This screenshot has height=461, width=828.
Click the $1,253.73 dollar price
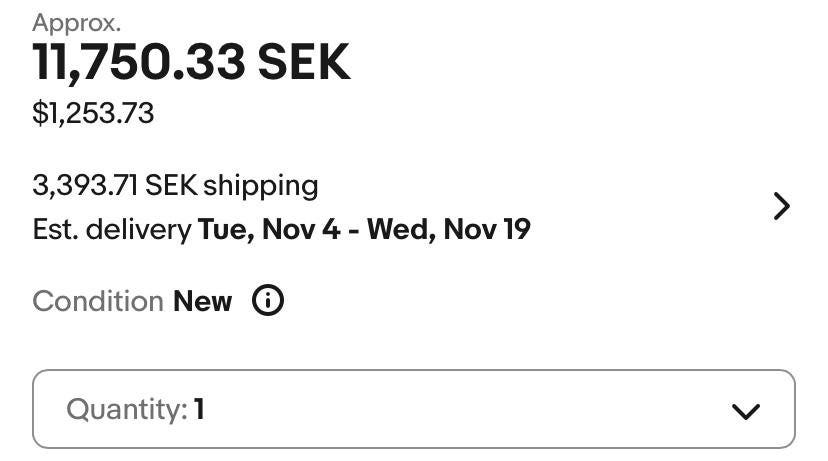tap(93, 113)
